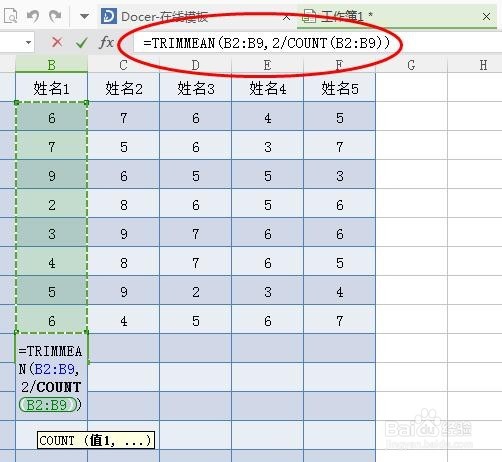Close the Docer templates tab
This screenshot has width=502, height=462.
click(286, 17)
